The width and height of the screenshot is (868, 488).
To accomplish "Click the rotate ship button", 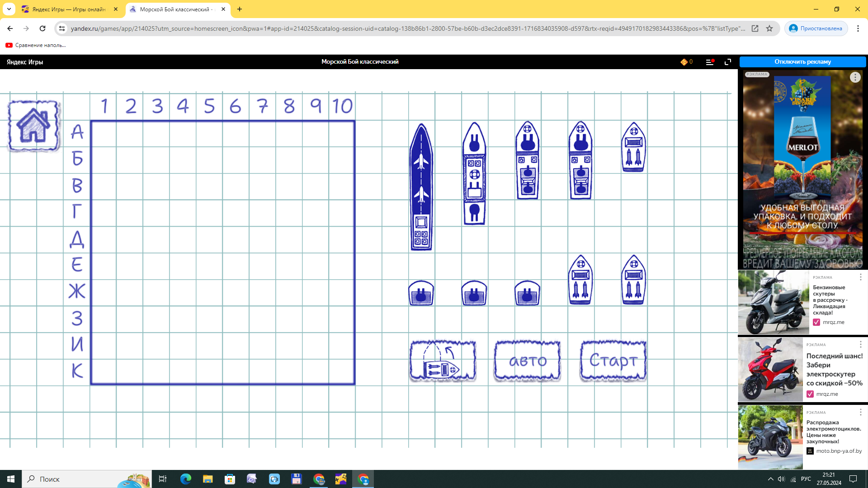I will coord(443,361).
